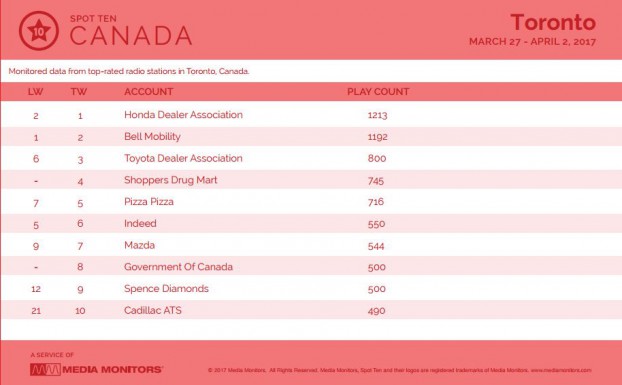This screenshot has height=385, width=622.
Task: Click the TW column header
Action: 79,92
